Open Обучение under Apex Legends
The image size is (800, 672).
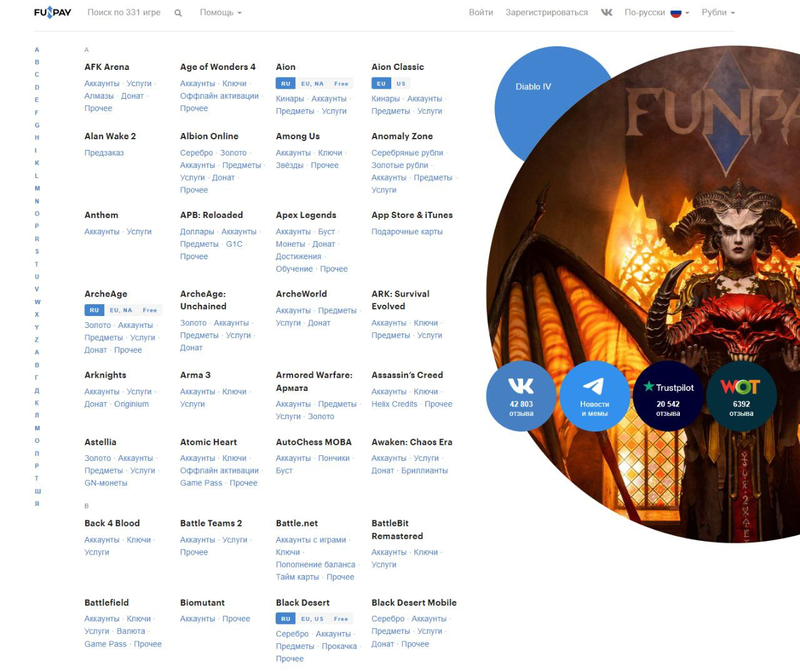pyautogui.click(x=294, y=269)
